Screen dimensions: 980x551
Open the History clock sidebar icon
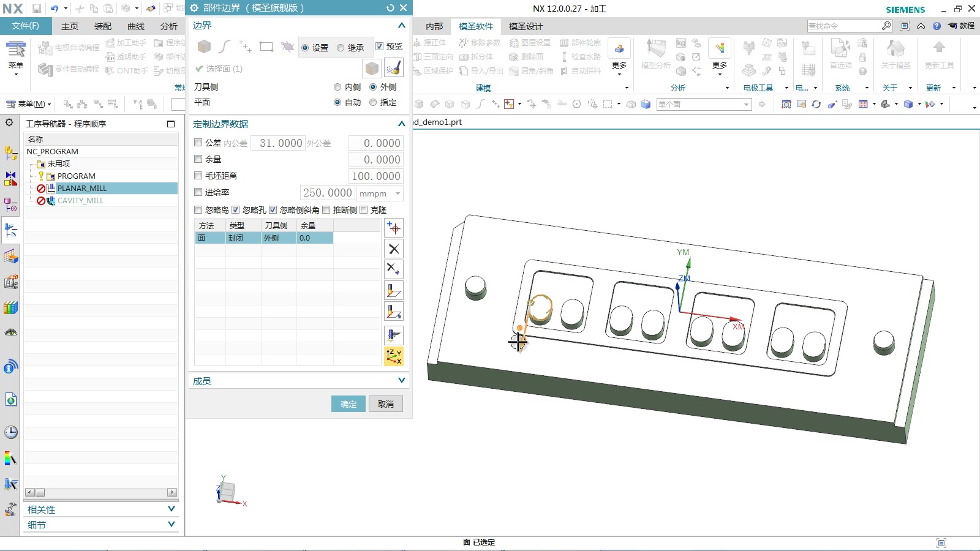10,432
